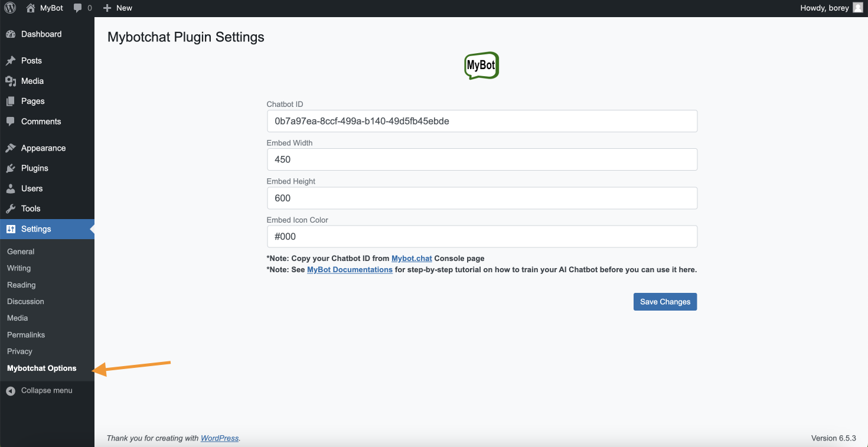Open the user avatar in top bar
Viewport: 868px width, 447px height.
857,8
